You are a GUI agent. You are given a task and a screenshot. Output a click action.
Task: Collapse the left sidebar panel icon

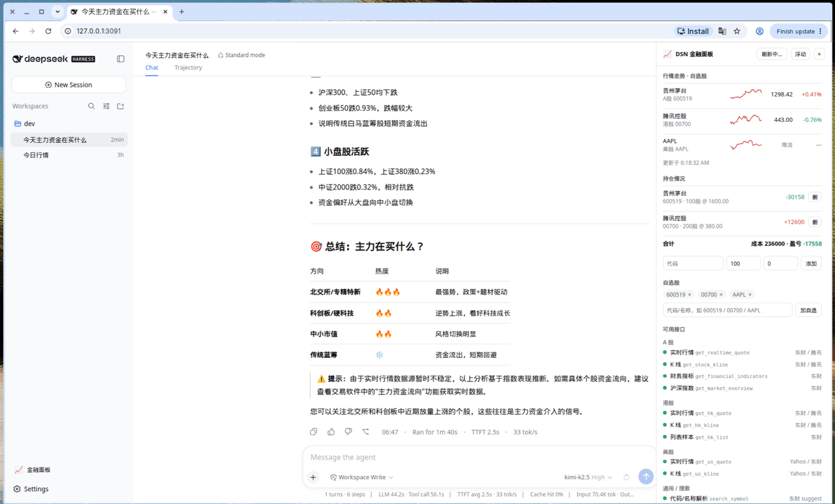tap(121, 59)
